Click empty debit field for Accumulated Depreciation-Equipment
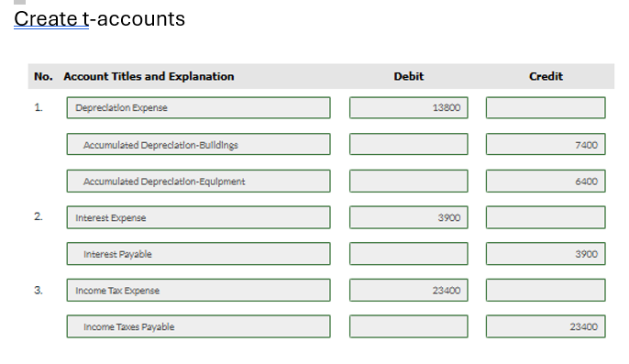629x364 pixels. (408, 181)
